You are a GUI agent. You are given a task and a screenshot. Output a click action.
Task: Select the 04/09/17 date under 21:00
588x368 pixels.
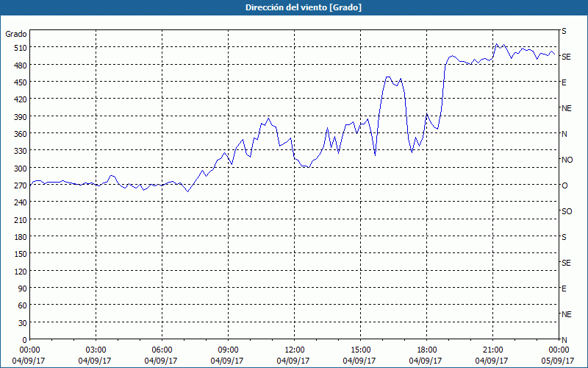coord(492,361)
